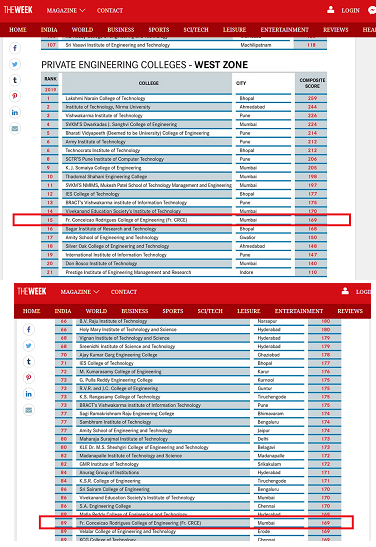The image size is (376, 547).
Task: Click the Login link in top header
Action: coord(351,10)
